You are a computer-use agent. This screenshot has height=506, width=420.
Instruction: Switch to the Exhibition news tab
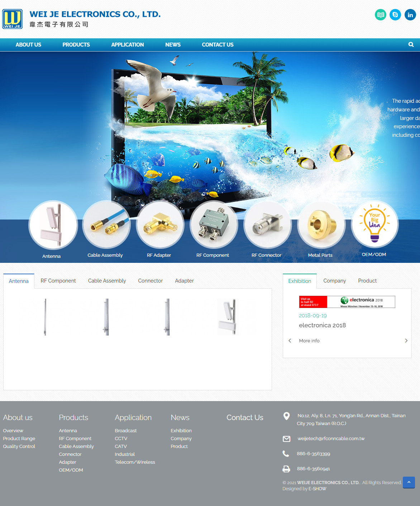coord(300,281)
